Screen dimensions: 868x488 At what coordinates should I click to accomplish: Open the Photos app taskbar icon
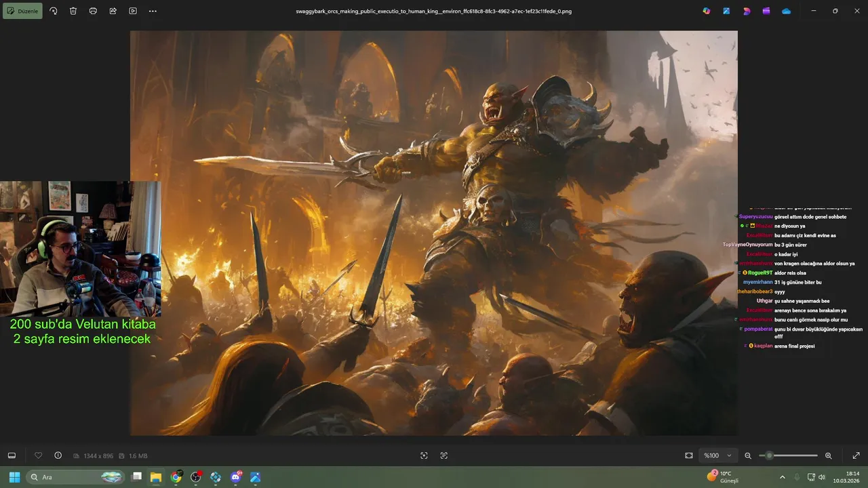pyautogui.click(x=256, y=477)
